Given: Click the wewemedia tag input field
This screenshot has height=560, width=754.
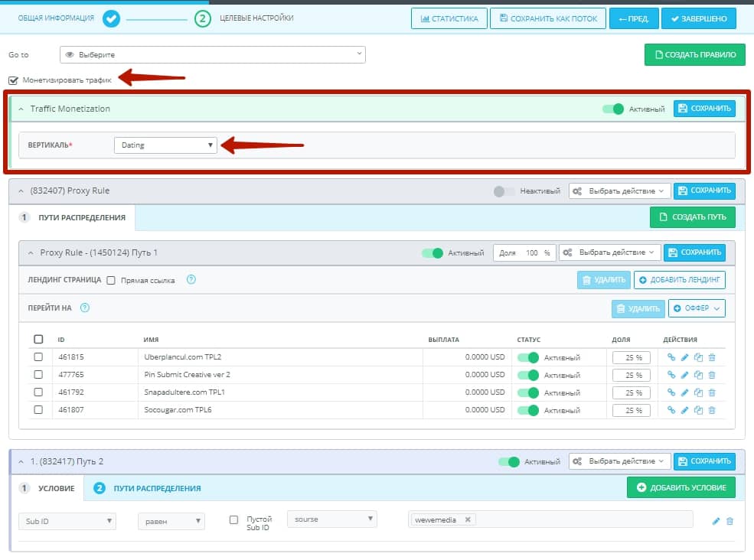Looking at the screenshot, I should (x=550, y=519).
